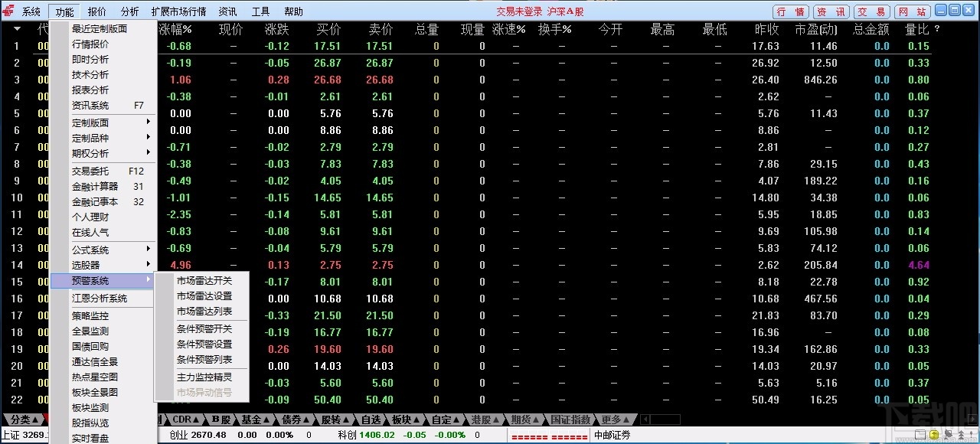Expand the 更多 tab dropdown
Viewport: 980px width, 444px height.
point(612,420)
